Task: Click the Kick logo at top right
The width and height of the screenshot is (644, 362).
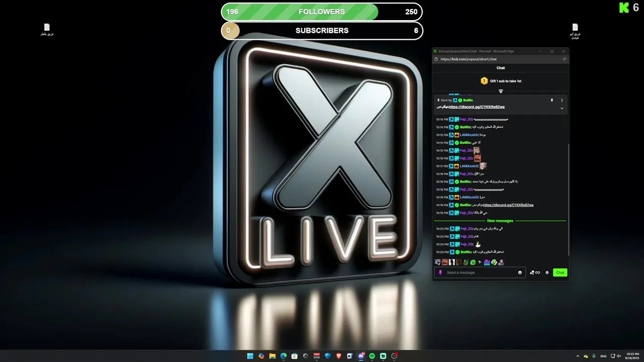Action: [x=624, y=8]
